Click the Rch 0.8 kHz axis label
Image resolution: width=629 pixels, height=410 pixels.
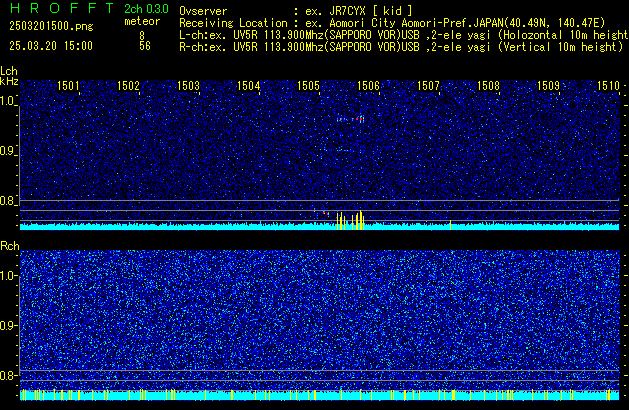[x=8, y=375]
